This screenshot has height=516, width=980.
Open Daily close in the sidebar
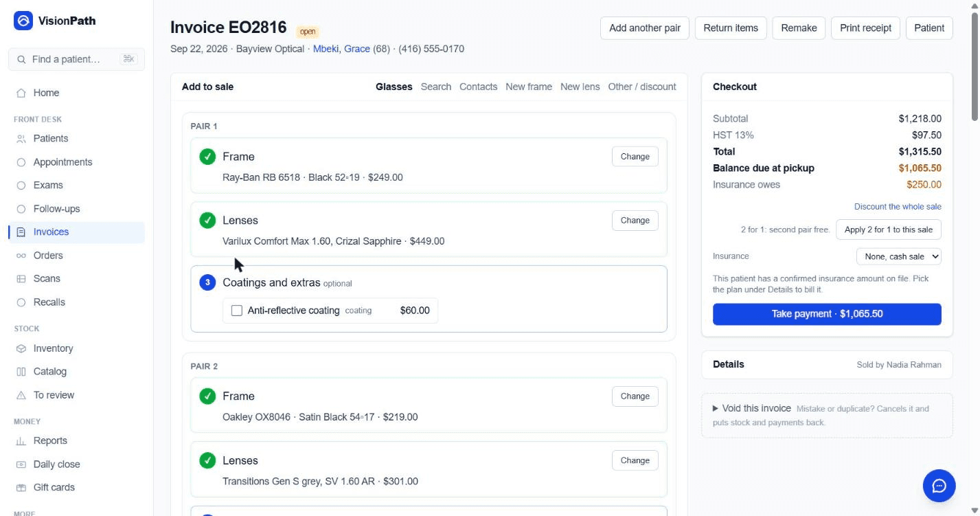(x=76, y=464)
